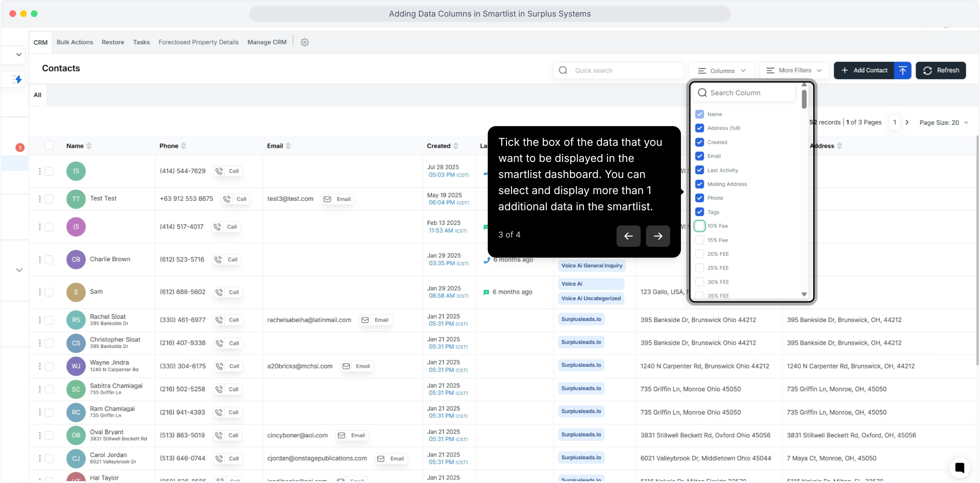
Task: Click the next arrow in the tutorial popup
Action: pos(658,236)
